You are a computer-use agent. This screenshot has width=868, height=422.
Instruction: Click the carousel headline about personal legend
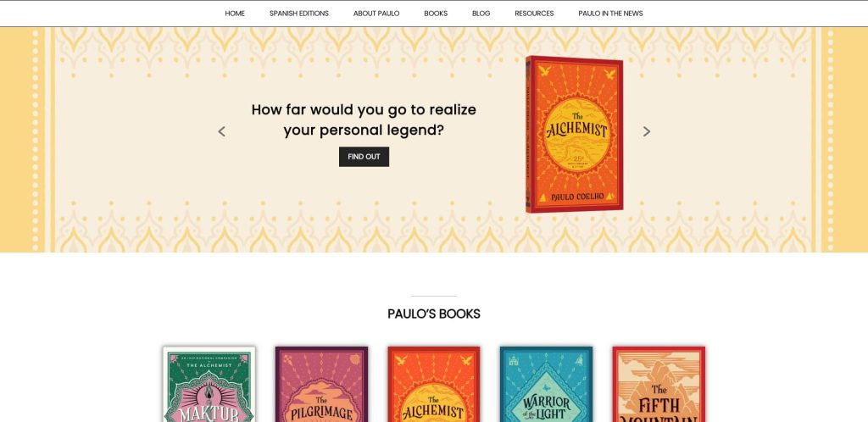point(364,120)
